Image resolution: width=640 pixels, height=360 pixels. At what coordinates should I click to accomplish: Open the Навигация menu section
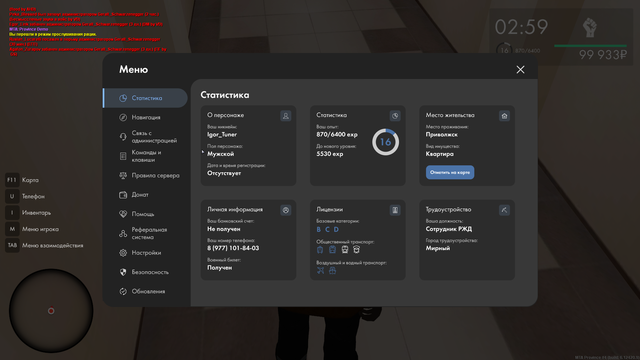145,117
